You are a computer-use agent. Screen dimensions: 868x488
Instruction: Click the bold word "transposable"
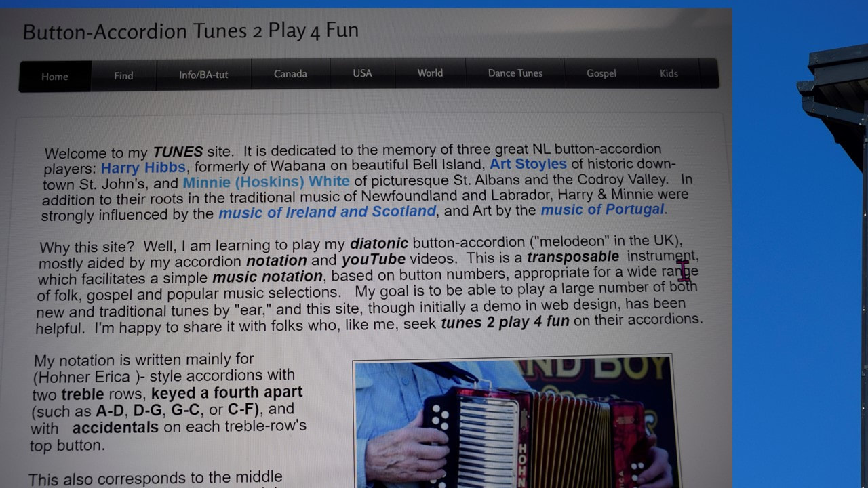click(x=573, y=257)
